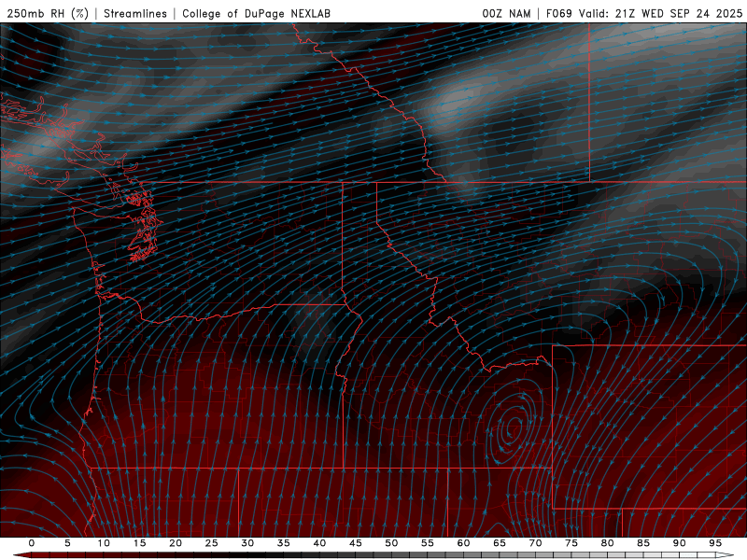
Task: Click the "20" label on the color scale
Action: tap(176, 543)
